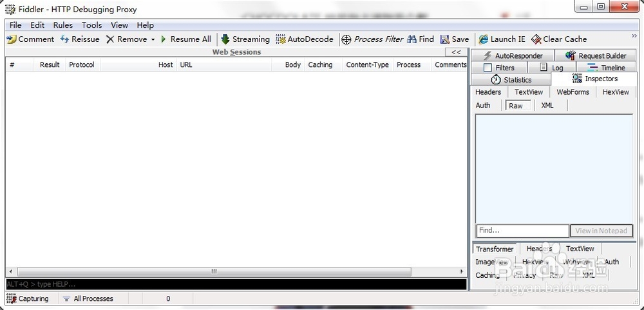Sort sessions by Caching column
The width and height of the screenshot is (644, 310).
pyautogui.click(x=324, y=64)
